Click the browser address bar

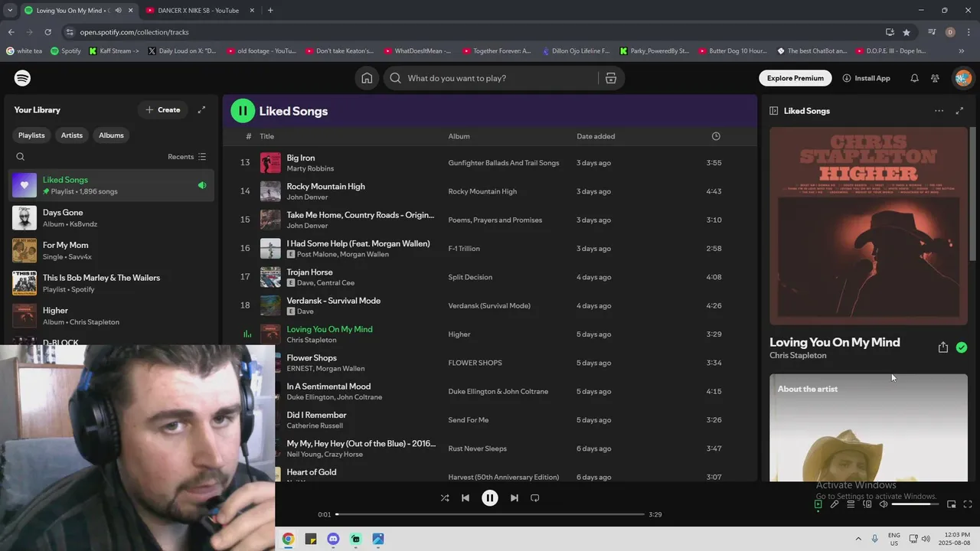[475, 32]
